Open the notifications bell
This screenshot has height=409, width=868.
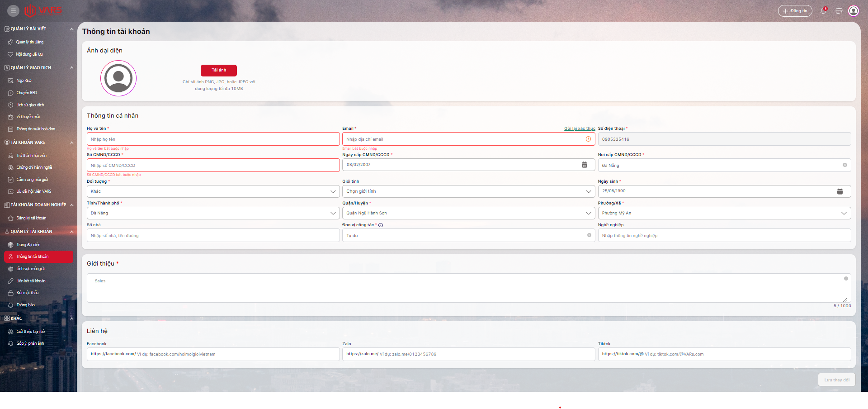823,11
